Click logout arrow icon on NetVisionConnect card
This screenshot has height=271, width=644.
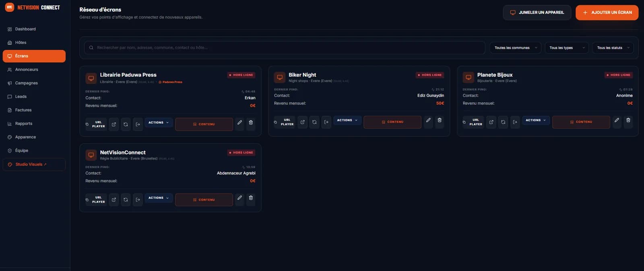[138, 200]
